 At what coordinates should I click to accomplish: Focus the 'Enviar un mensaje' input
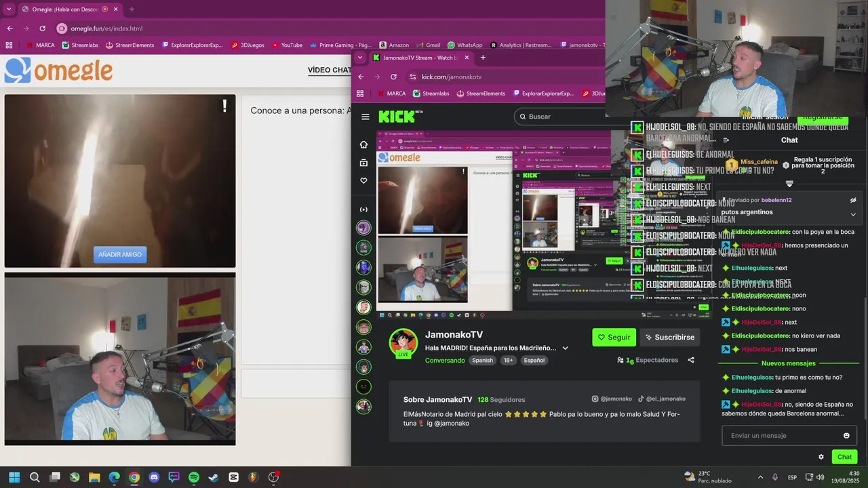coord(789,436)
